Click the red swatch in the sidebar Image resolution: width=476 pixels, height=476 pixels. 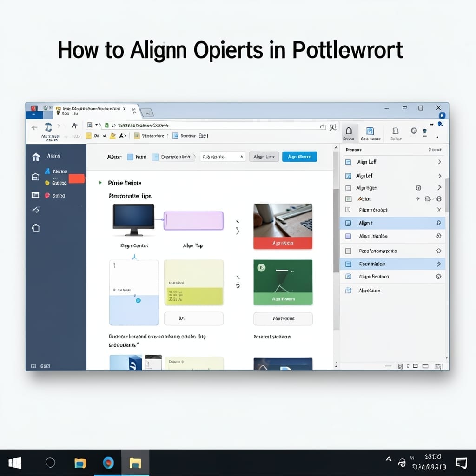[77, 179]
